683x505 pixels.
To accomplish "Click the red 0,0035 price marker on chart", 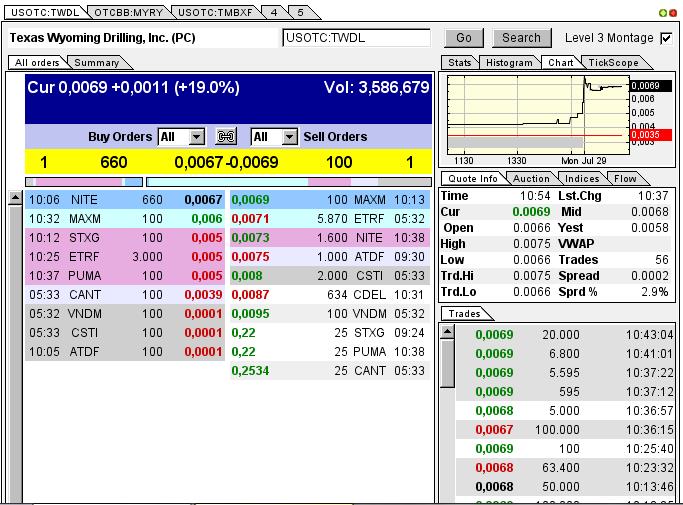I will [x=645, y=134].
